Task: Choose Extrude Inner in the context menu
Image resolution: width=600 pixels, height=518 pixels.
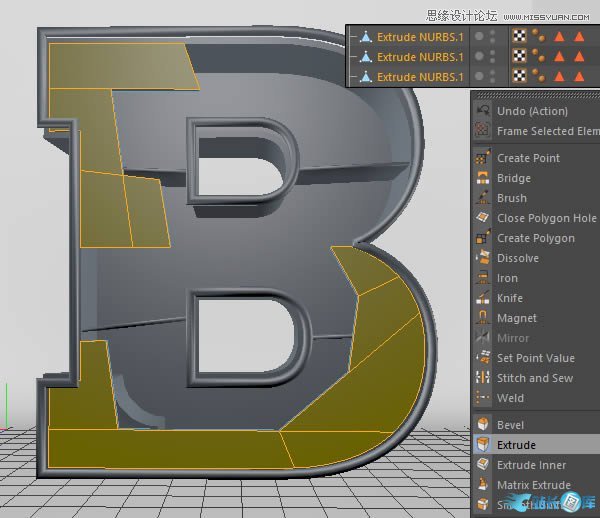Action: click(x=531, y=465)
